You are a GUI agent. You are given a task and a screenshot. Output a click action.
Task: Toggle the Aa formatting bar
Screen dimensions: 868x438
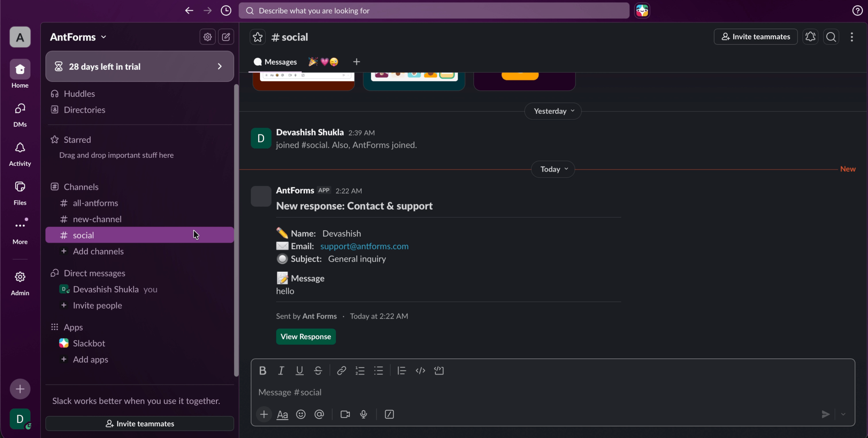pyautogui.click(x=282, y=414)
